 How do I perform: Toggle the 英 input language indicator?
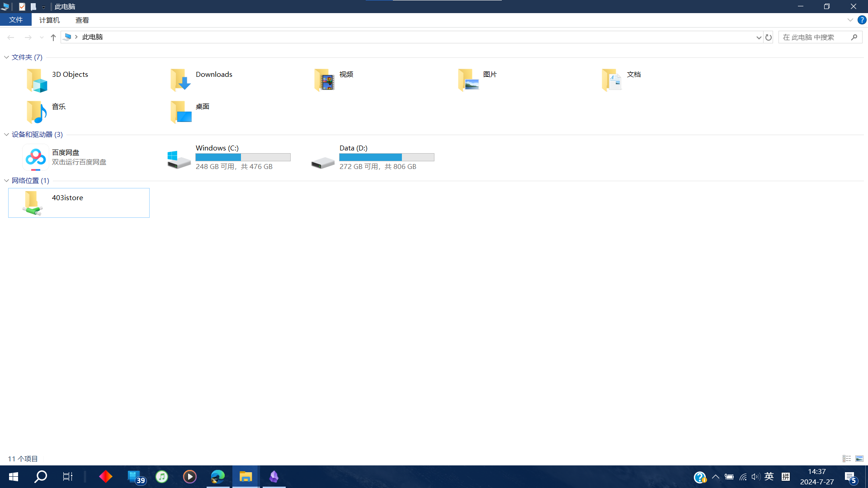click(769, 477)
